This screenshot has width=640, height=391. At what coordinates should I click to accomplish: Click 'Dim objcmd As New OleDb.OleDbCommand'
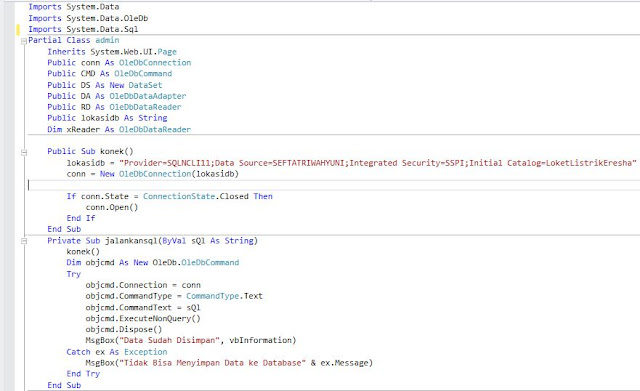point(153,263)
